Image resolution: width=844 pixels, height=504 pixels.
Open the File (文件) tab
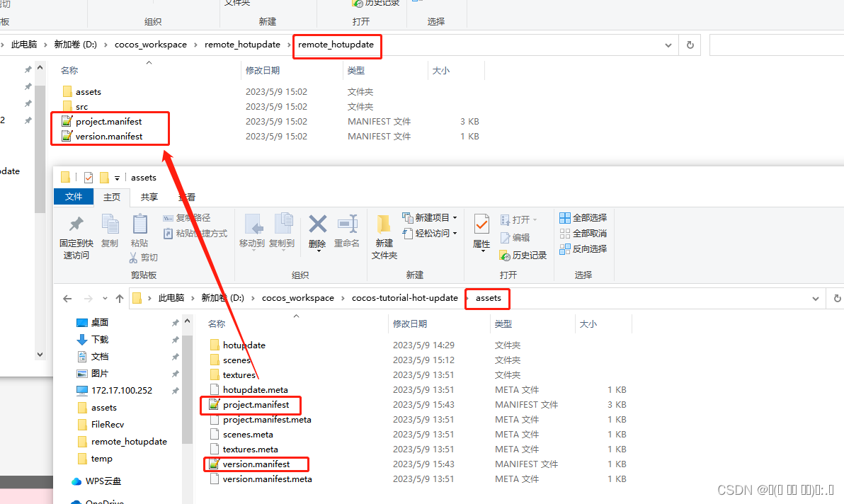tap(74, 197)
